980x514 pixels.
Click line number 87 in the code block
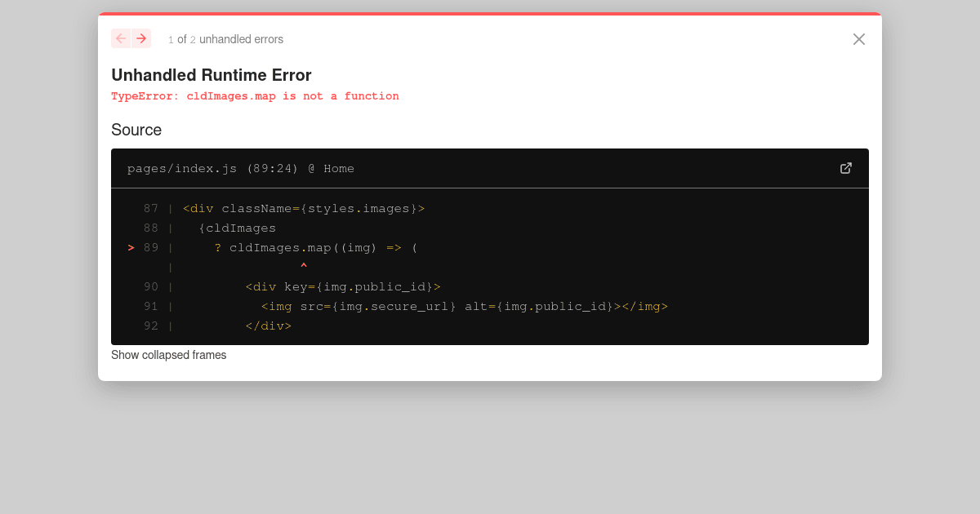point(151,208)
